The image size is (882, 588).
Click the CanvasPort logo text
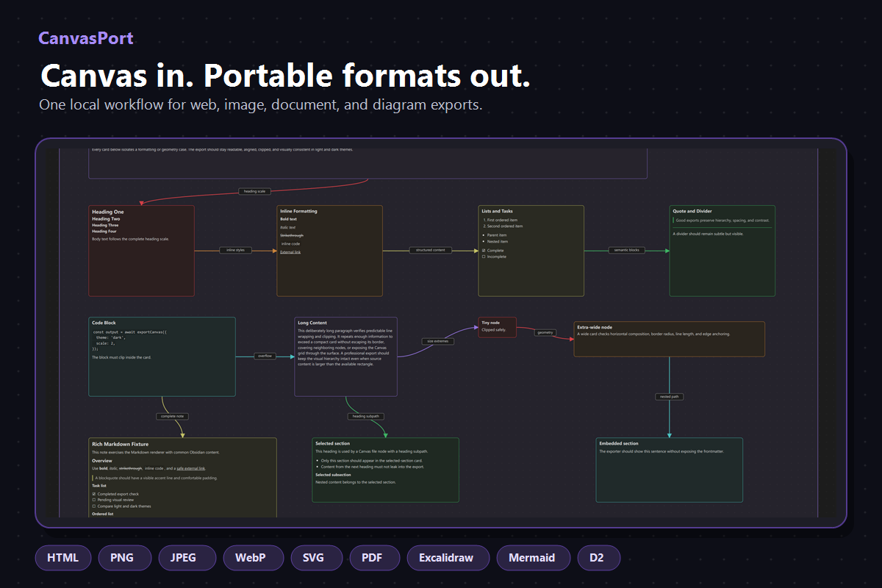86,38
